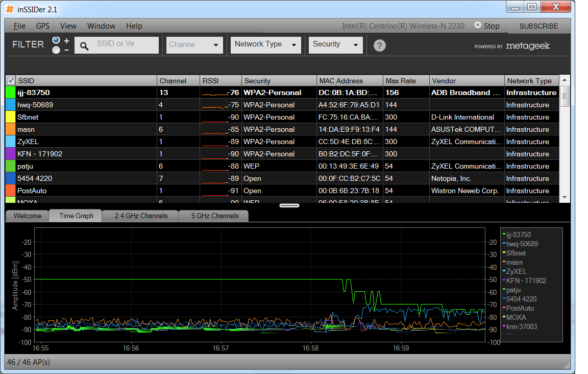Sort by the MAC Address column header
588x374 pixels.
point(350,81)
